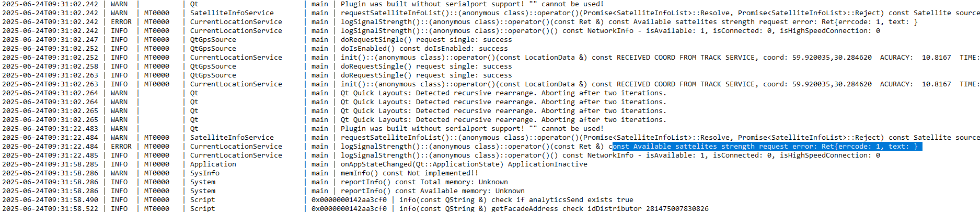Select the Total memory: Unknown line
This screenshot has height=212, width=980.
point(424,182)
